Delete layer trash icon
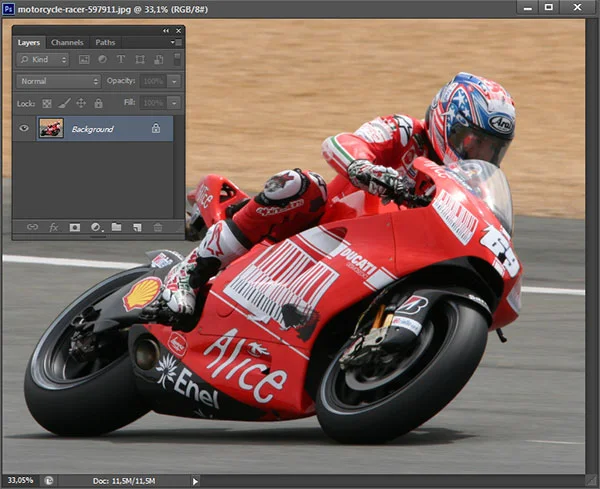The width and height of the screenshot is (600, 489). 158,227
